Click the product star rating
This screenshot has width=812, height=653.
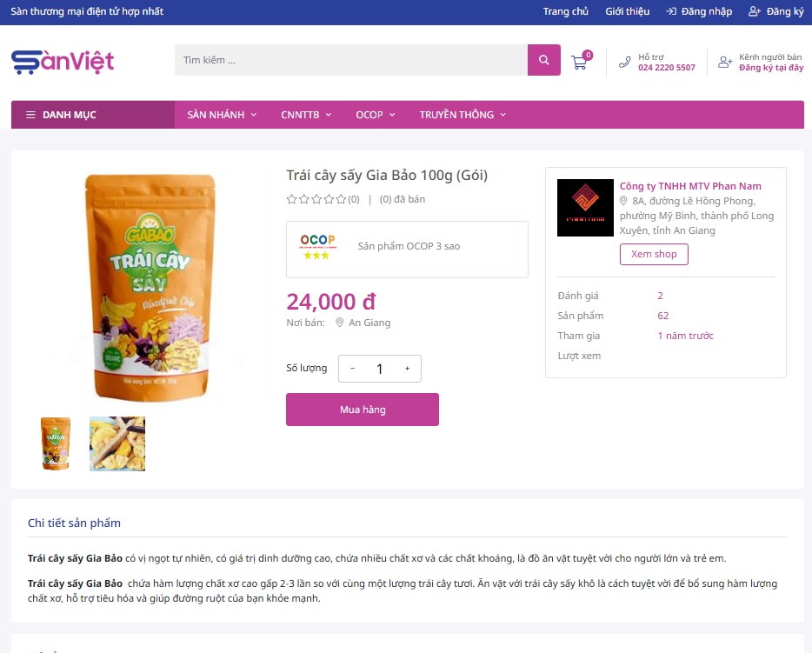316,199
